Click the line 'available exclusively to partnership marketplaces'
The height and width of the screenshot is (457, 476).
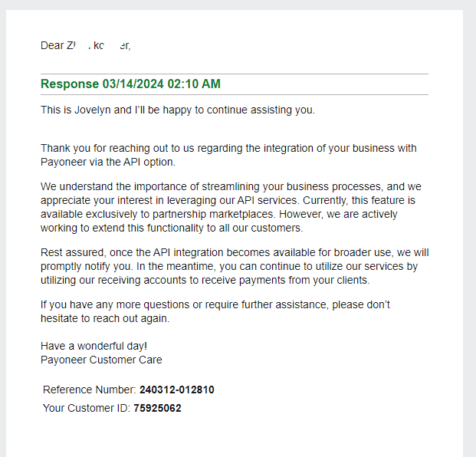point(219,214)
